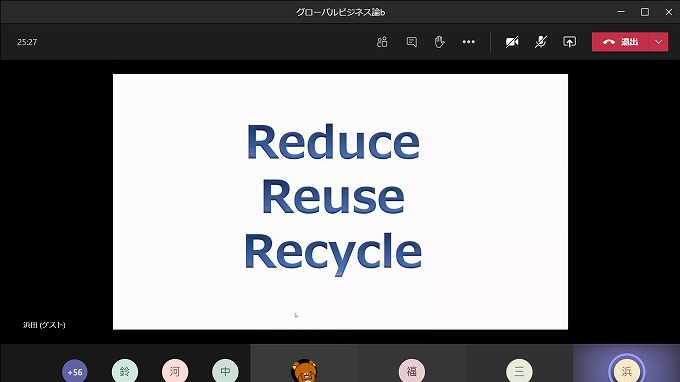
Task: Open more actions menu
Action: pos(468,42)
